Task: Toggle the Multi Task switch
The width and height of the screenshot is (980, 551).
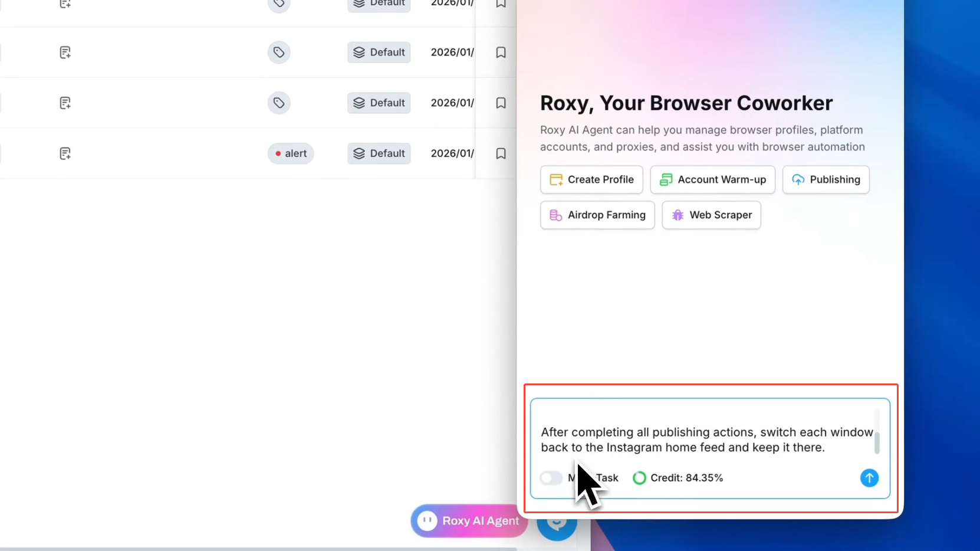Action: tap(551, 478)
